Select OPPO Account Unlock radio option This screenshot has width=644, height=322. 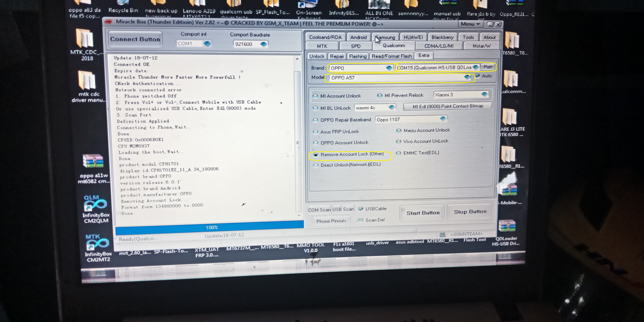pyautogui.click(x=316, y=143)
